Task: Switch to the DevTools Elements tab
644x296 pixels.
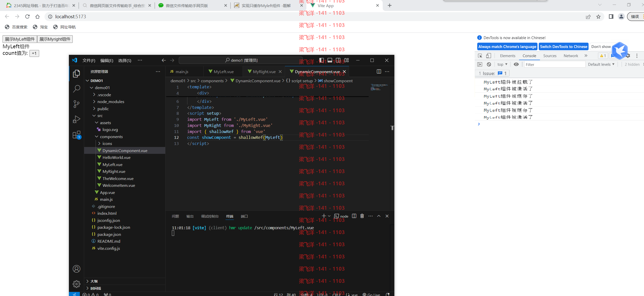Action: pos(507,56)
